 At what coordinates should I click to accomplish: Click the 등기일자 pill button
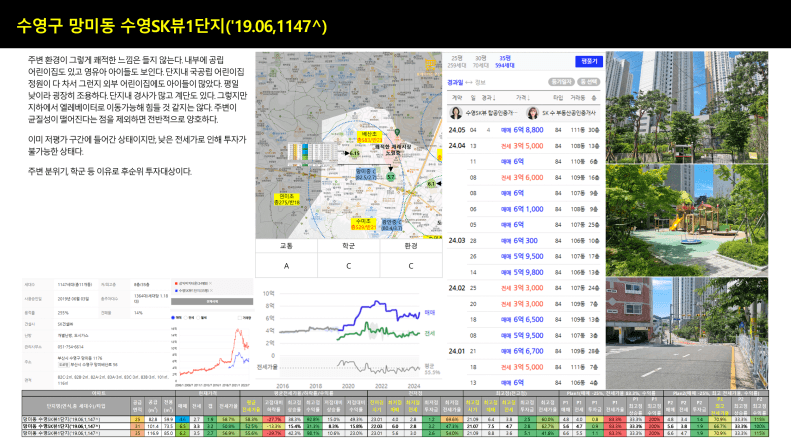pyautogui.click(x=561, y=82)
